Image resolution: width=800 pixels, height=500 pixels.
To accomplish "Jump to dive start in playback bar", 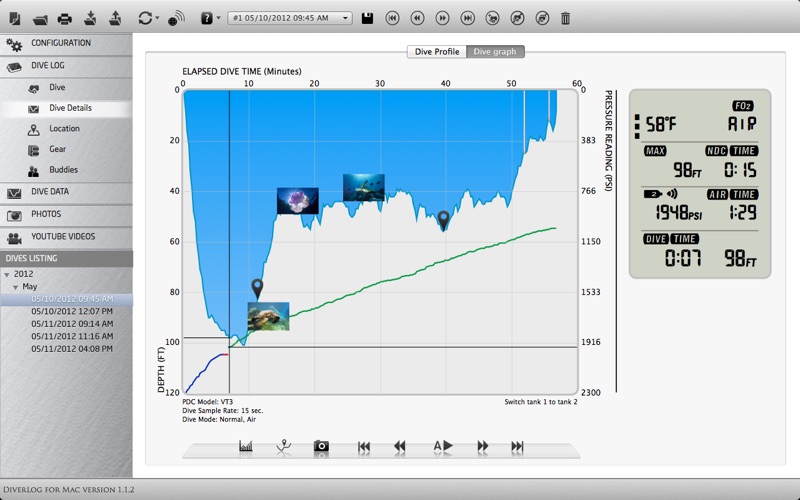I will pos(364,447).
